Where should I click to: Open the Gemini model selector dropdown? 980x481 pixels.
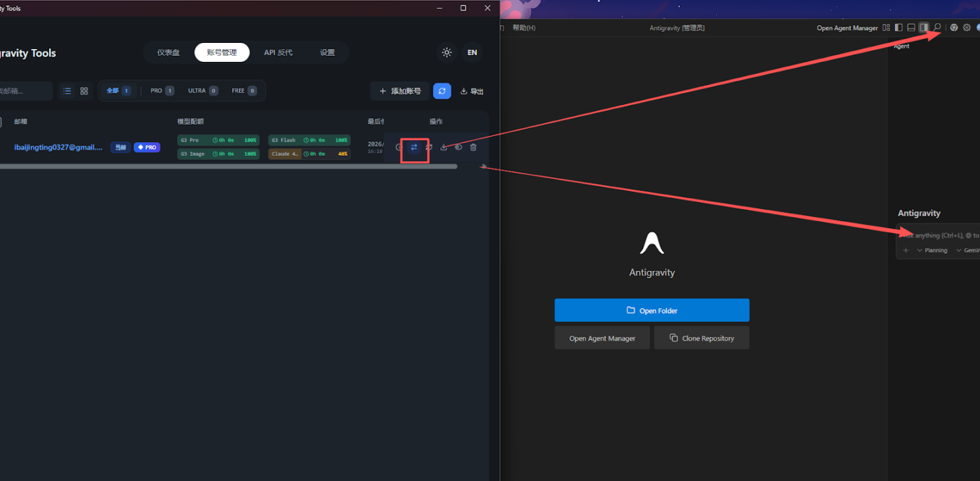click(972, 250)
